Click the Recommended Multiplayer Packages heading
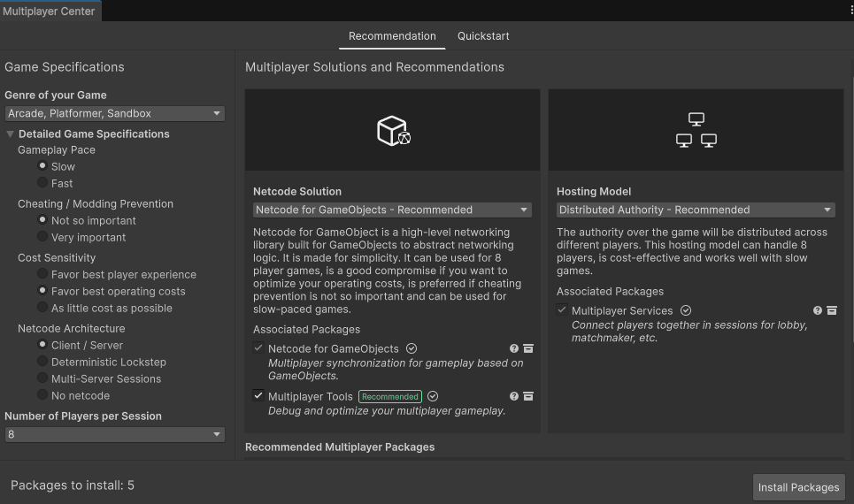The image size is (854, 504). [x=340, y=447]
